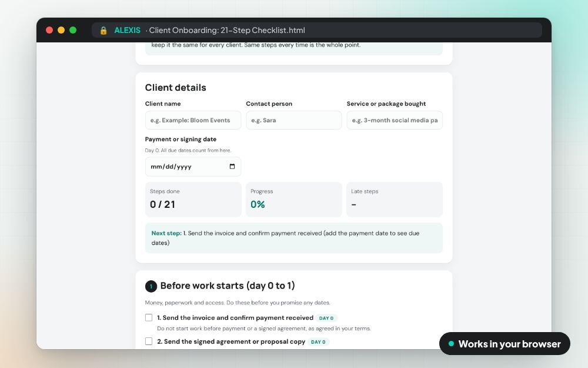The width and height of the screenshot is (588, 368).
Task: Click the Contact person label
Action: click(269, 104)
